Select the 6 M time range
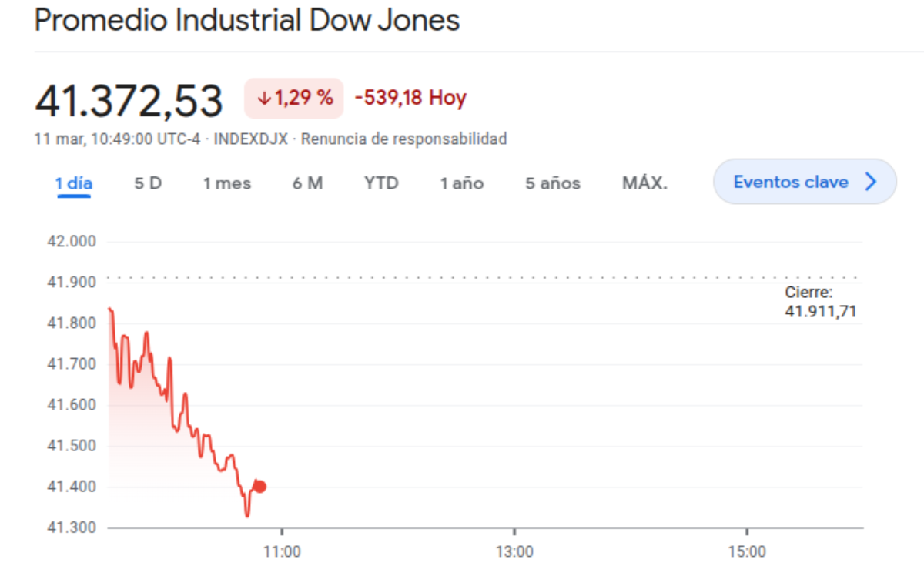Viewport: 924px width, 566px height. pos(307,183)
